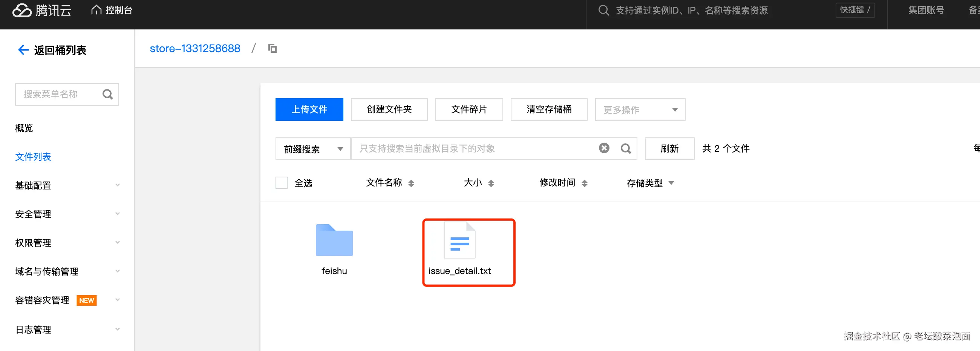Sort by 文件名称 arrows
The image size is (980, 351).
411,183
